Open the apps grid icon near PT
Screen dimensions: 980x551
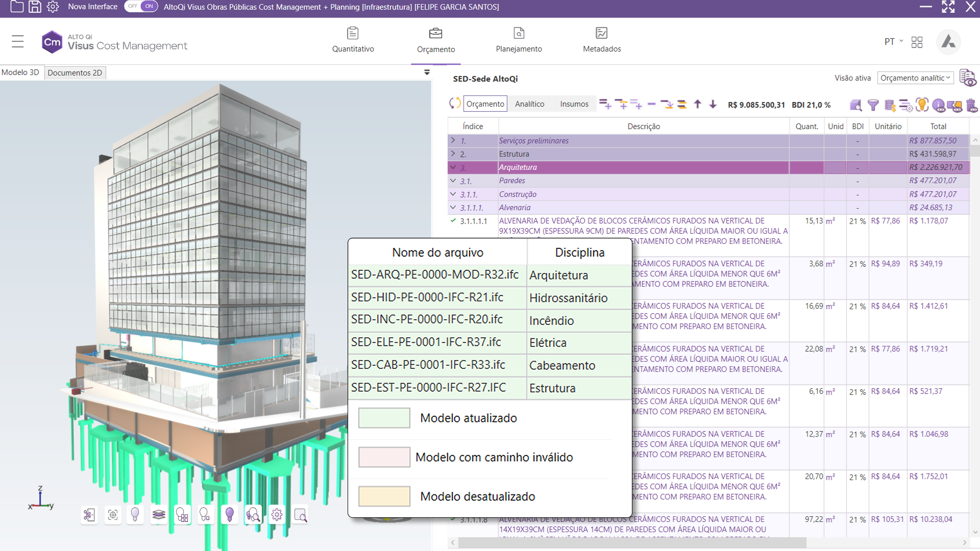(917, 42)
